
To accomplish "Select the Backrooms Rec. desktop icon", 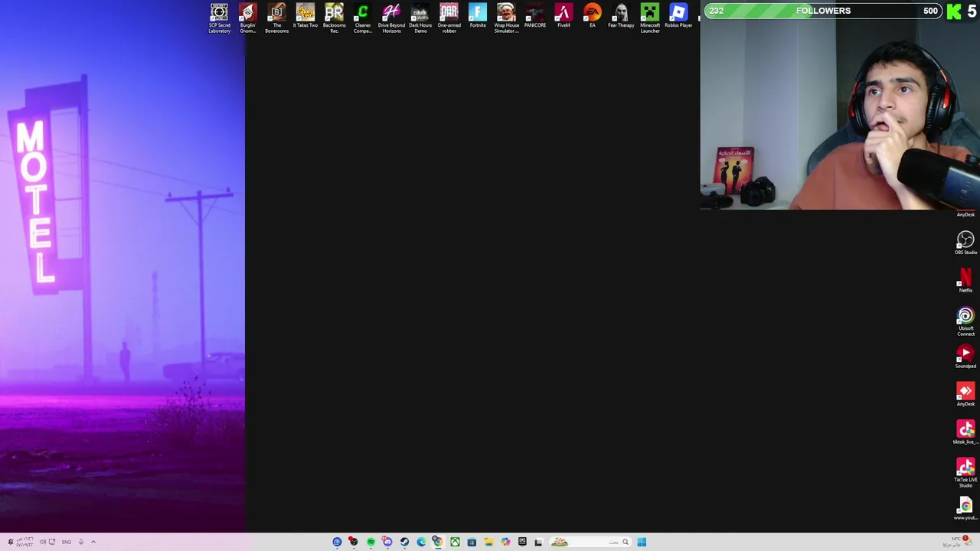I will click(x=334, y=18).
